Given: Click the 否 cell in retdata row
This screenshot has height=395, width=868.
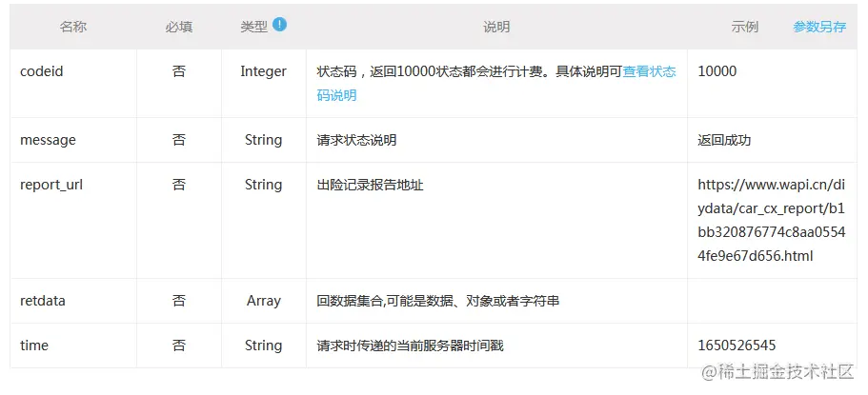Looking at the screenshot, I should (179, 301).
